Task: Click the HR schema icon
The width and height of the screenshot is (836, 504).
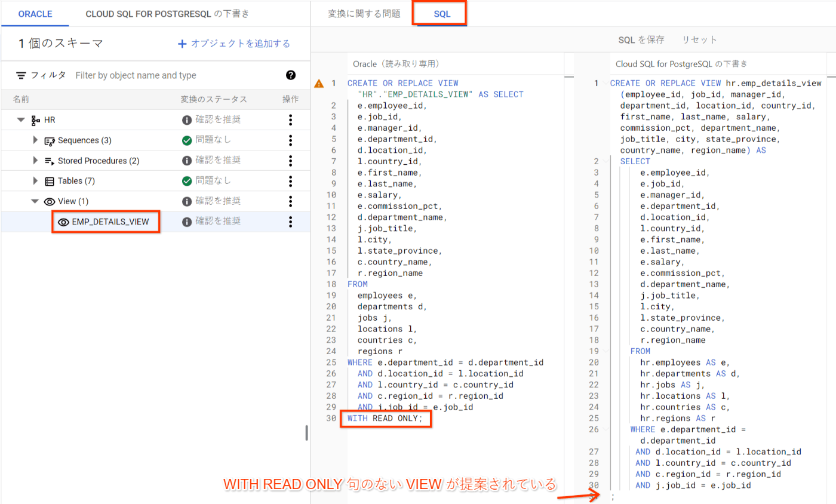Action: tap(36, 120)
